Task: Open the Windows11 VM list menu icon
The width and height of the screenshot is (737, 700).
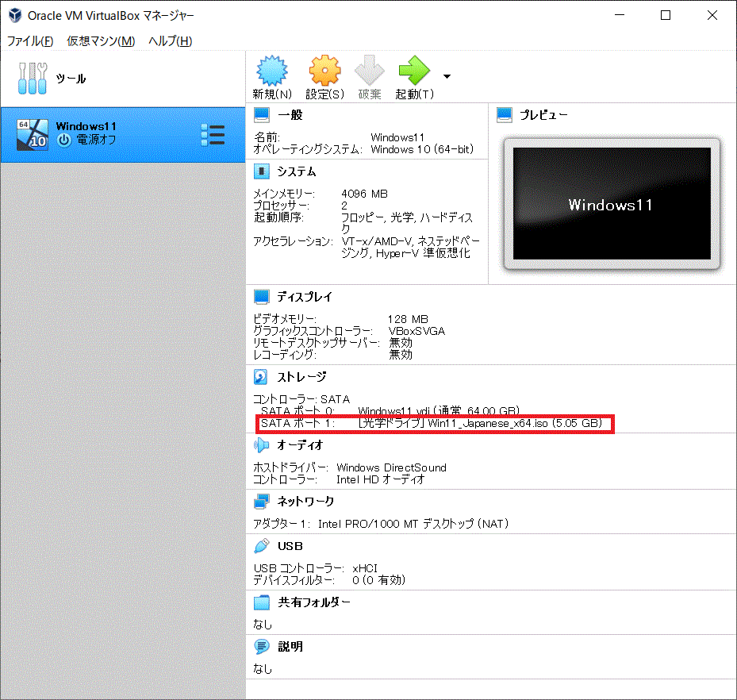Action: coord(213,135)
